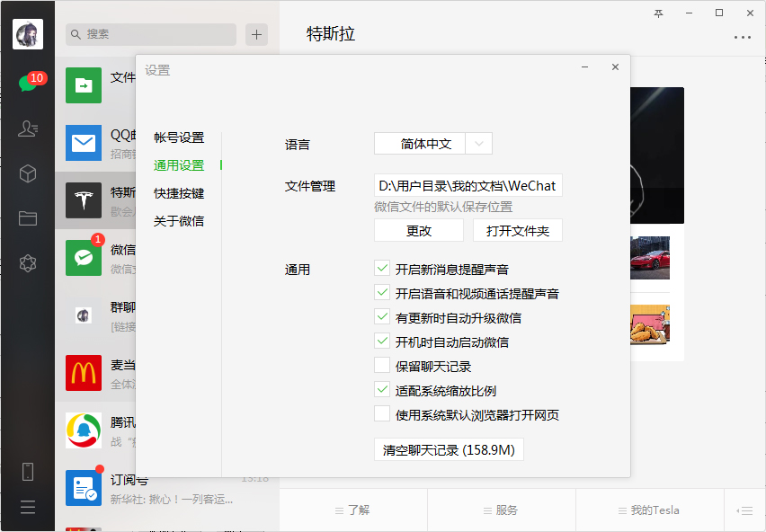
Task: Open the ellipsis menu in 特斯拉 chat
Action: 743,38
